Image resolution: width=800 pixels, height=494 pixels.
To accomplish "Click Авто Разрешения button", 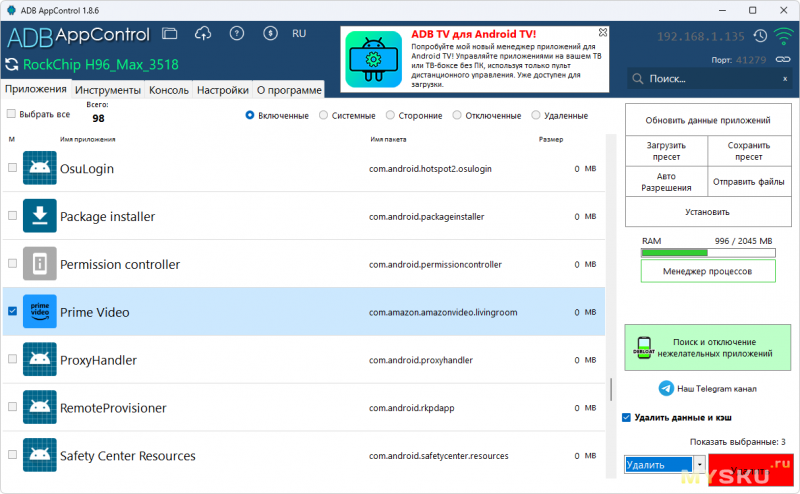I will click(666, 182).
